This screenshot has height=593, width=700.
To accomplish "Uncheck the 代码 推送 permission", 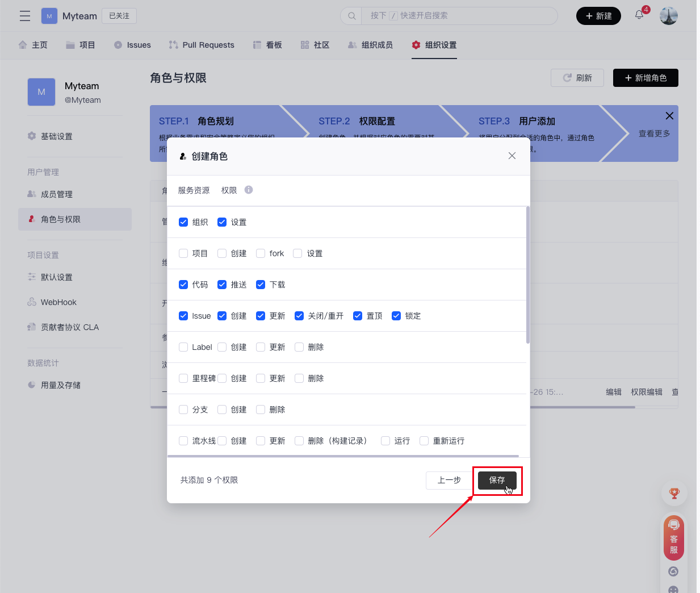I will (222, 285).
